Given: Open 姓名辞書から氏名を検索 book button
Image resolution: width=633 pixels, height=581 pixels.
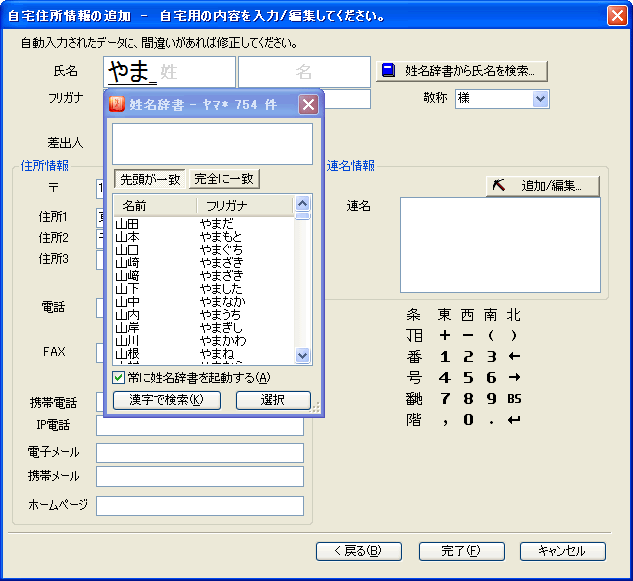Looking at the screenshot, I should (462, 71).
